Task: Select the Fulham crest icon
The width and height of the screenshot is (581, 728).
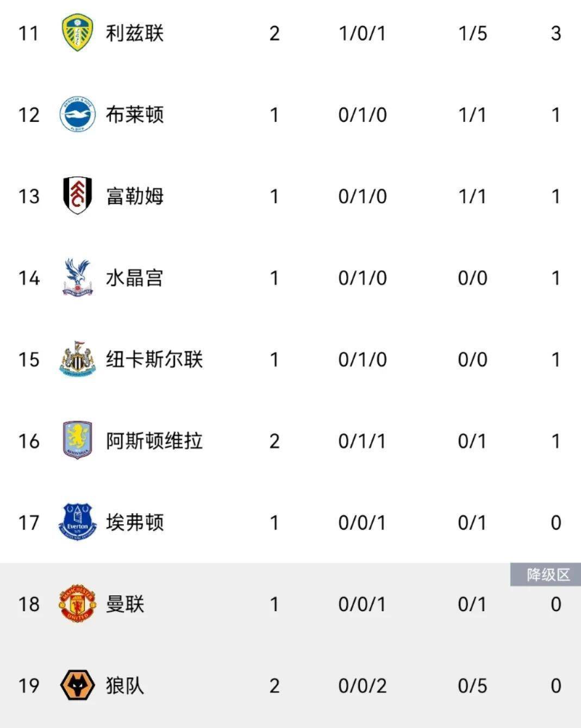Action: point(77,196)
